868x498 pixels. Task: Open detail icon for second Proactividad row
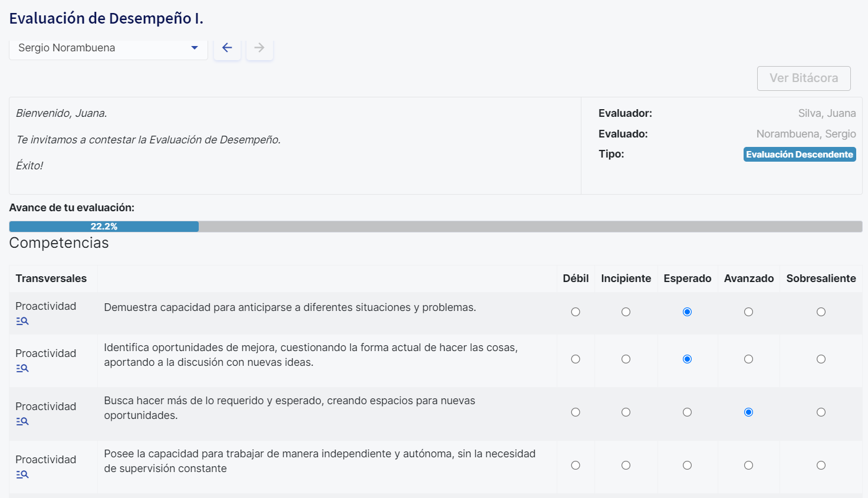(22, 368)
